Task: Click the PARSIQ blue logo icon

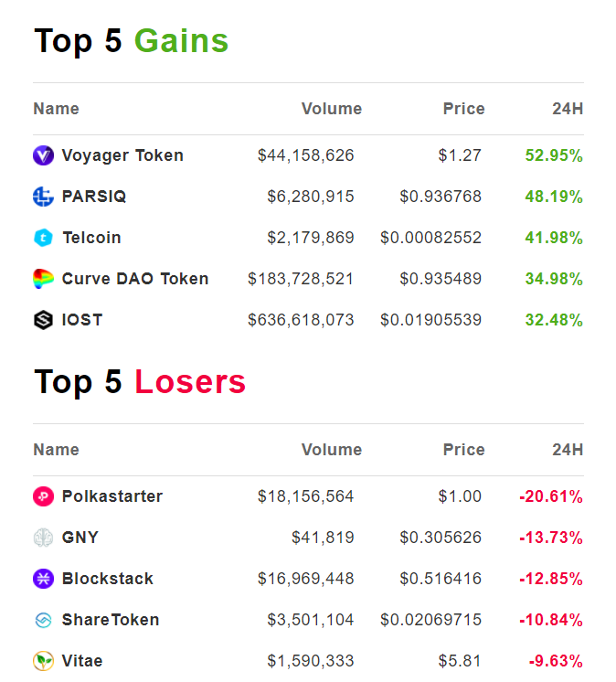Action: [x=43, y=197]
